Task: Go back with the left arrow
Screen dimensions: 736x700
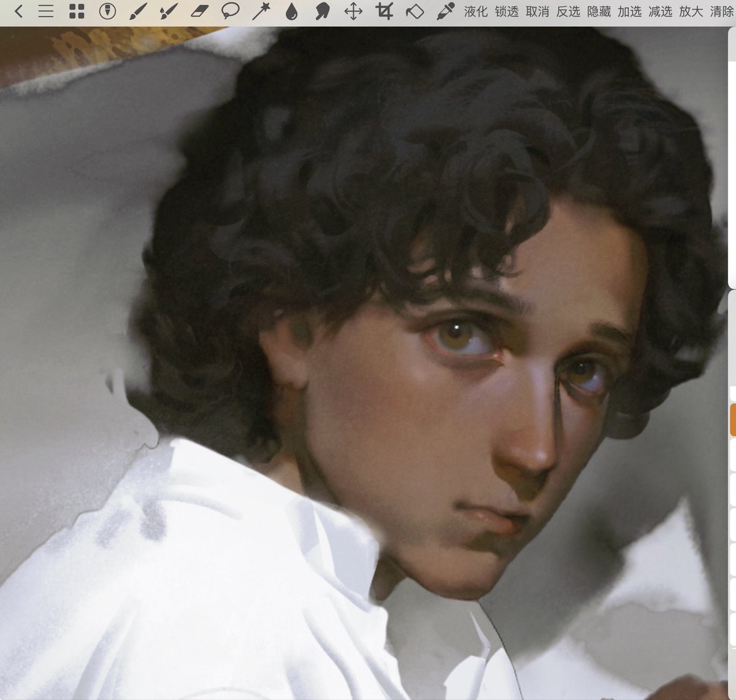Action: click(18, 11)
